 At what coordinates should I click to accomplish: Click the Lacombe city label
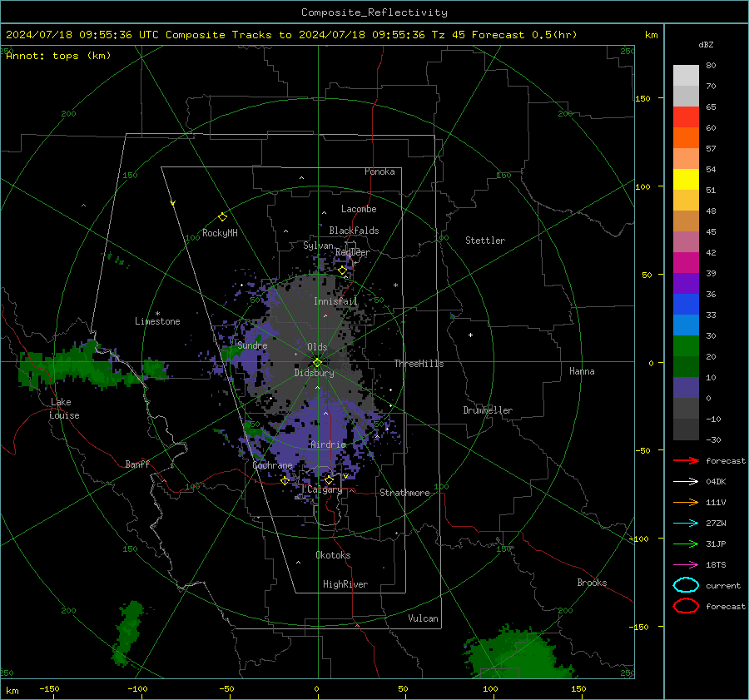[359, 209]
